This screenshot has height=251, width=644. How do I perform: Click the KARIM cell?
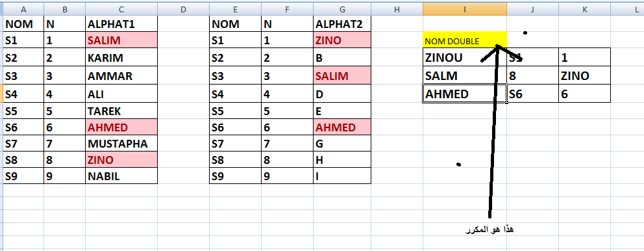pos(121,58)
